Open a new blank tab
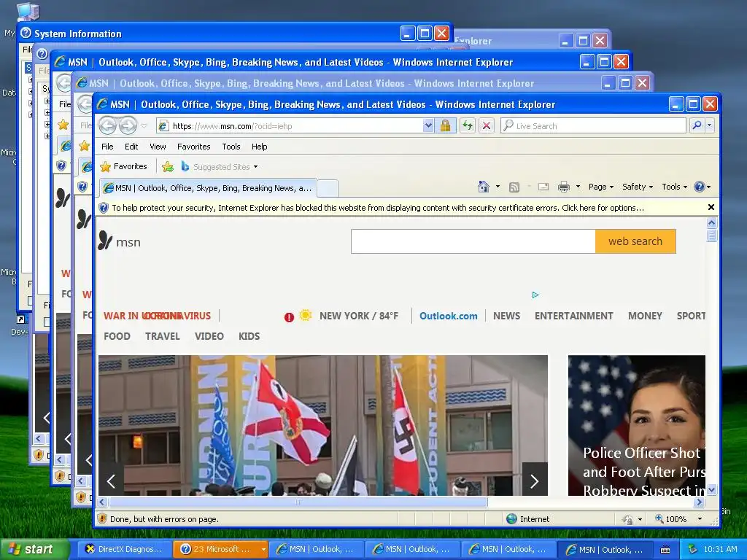This screenshot has height=560, width=747. (x=328, y=188)
